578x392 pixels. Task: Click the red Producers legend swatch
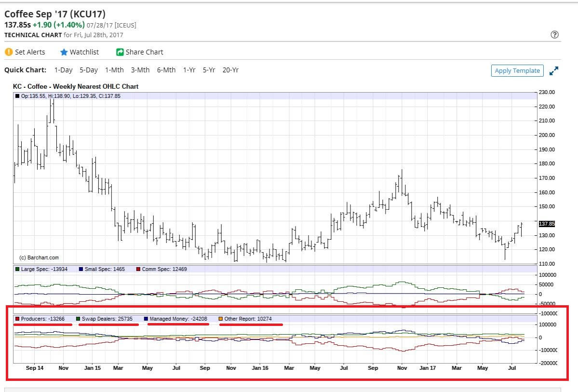[18, 319]
